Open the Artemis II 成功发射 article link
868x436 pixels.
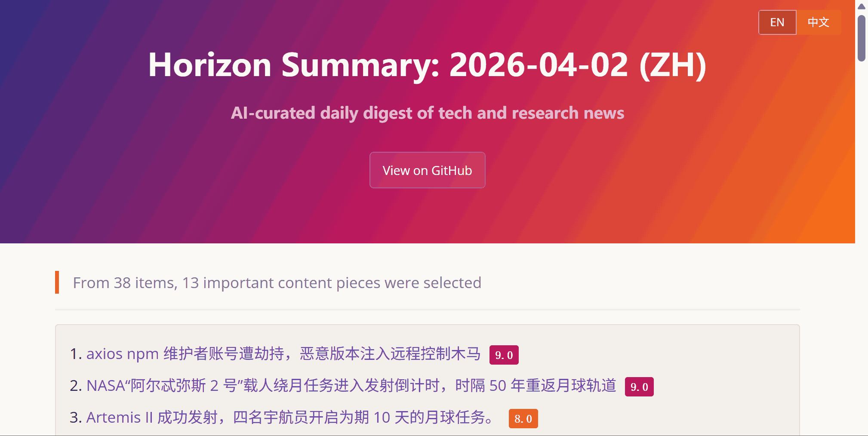coord(290,418)
